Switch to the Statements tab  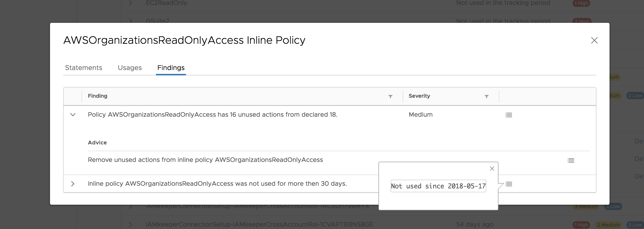coord(84,68)
